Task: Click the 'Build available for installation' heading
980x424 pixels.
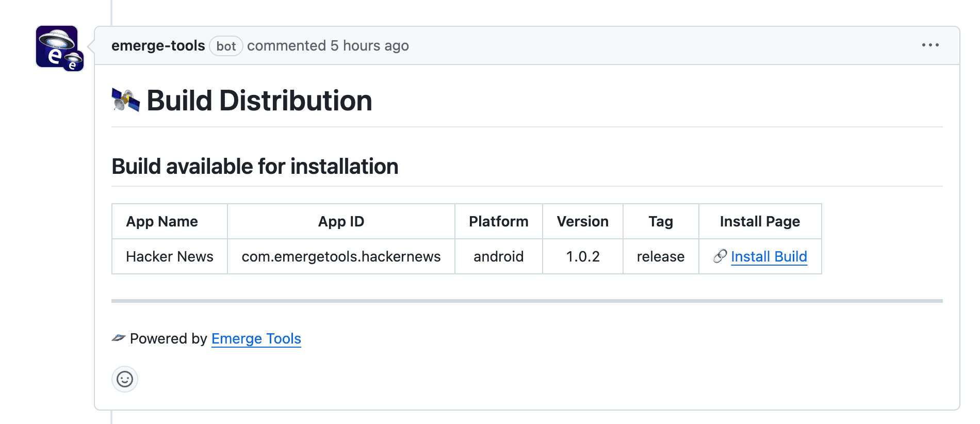Action: tap(255, 167)
